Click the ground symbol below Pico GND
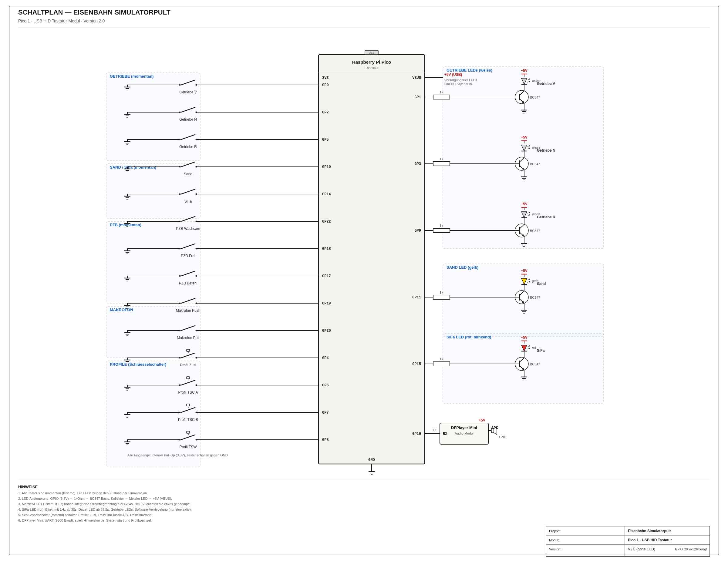728x561 pixels. click(371, 473)
